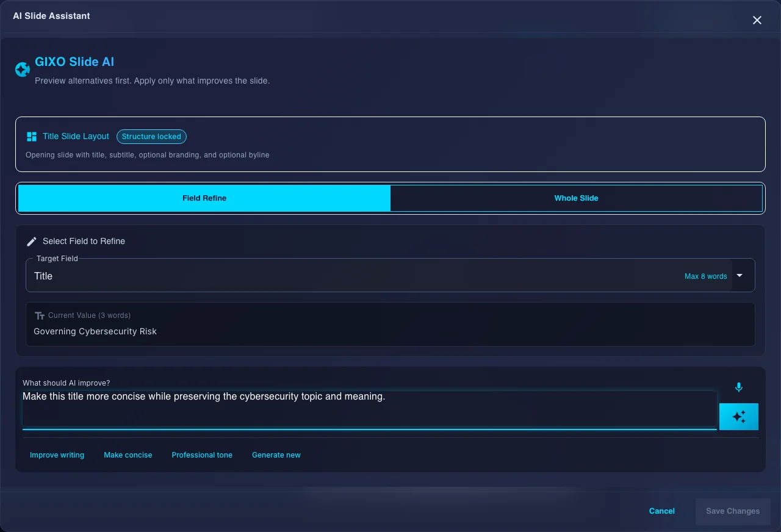The image size is (781, 532).
Task: Close the AI Slide Assistant dialog
Action: click(x=757, y=20)
